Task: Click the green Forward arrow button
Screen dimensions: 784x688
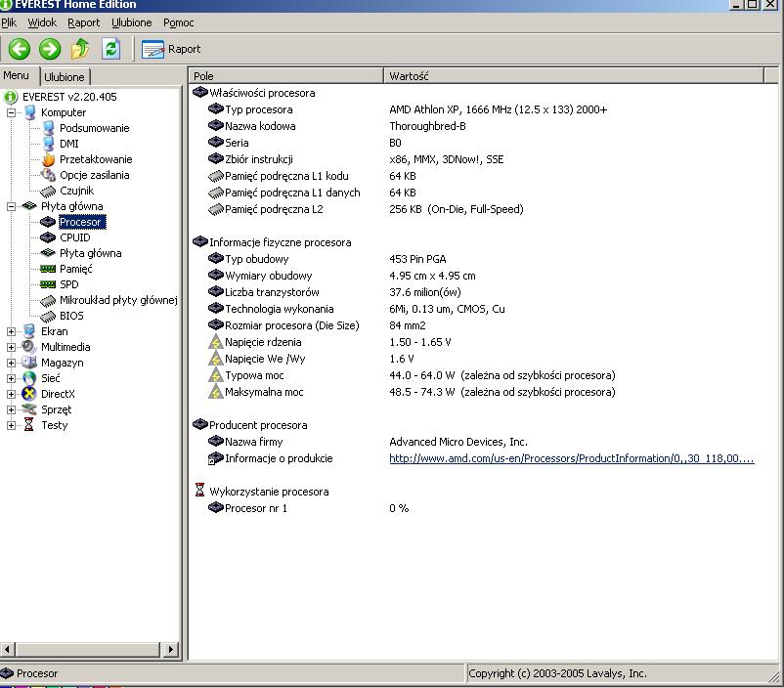Action: click(x=50, y=49)
